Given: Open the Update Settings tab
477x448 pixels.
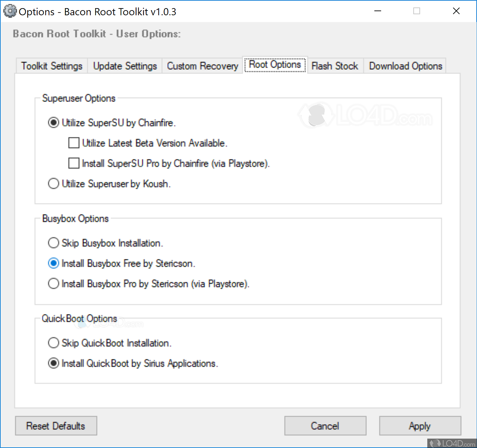Looking at the screenshot, I should tap(125, 66).
